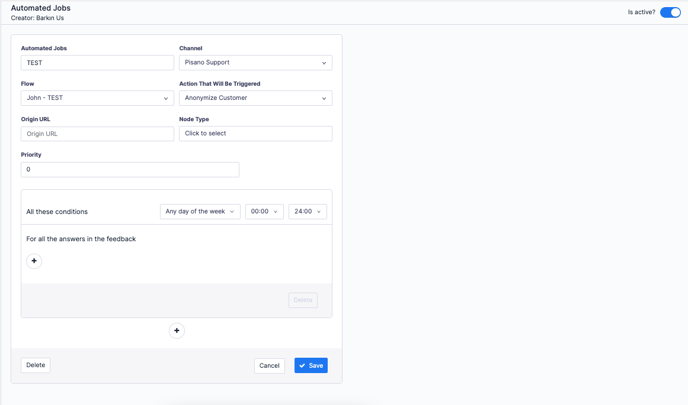Viewport: 688px width, 405px height.
Task: Click the Delete button at the bottom left
Action: tap(36, 365)
